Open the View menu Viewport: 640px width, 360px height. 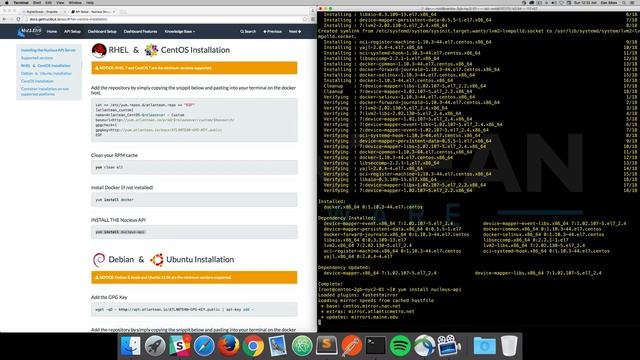tap(60, 2)
